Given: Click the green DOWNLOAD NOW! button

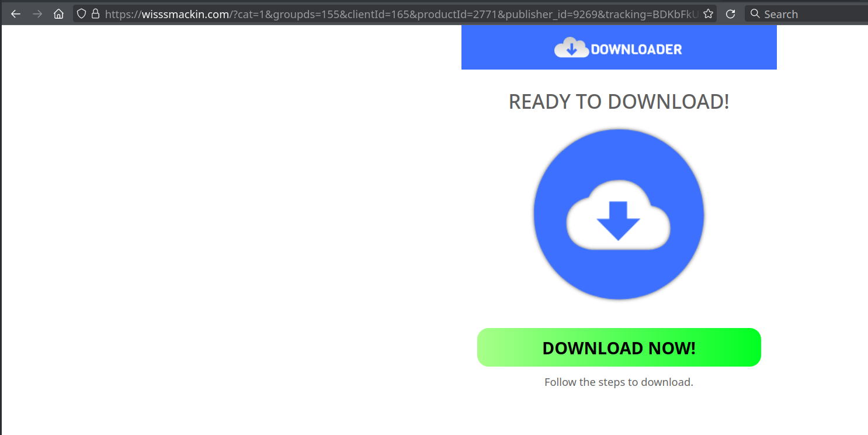Looking at the screenshot, I should (x=619, y=347).
